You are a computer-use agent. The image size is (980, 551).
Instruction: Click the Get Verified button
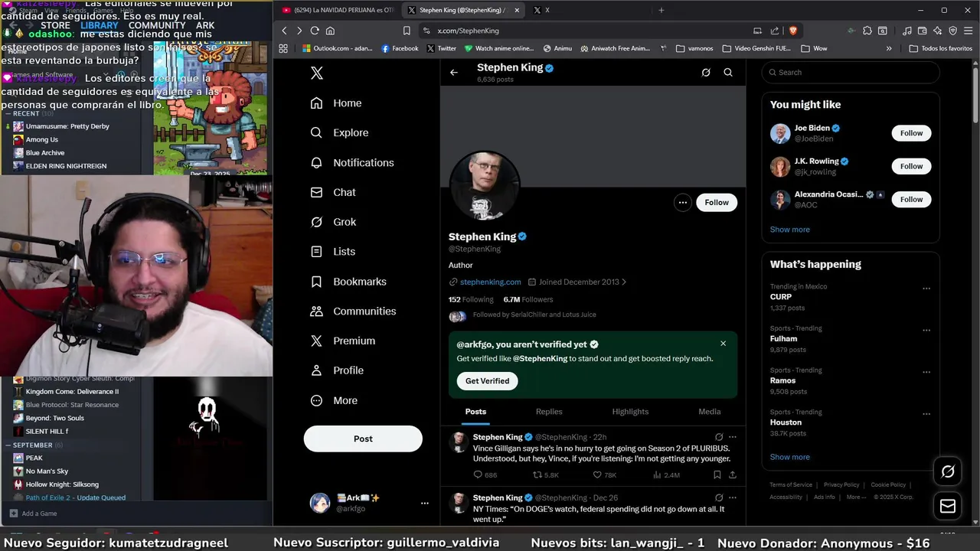(487, 381)
